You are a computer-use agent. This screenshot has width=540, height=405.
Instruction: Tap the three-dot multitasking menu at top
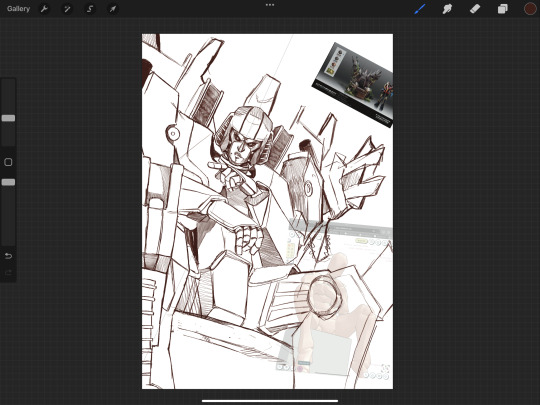click(270, 5)
